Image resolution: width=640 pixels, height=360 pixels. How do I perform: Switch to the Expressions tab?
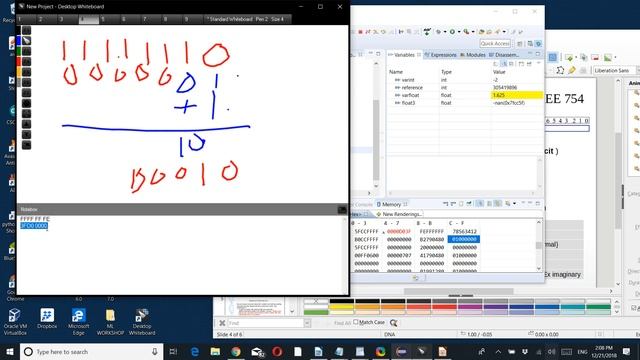tap(440, 55)
